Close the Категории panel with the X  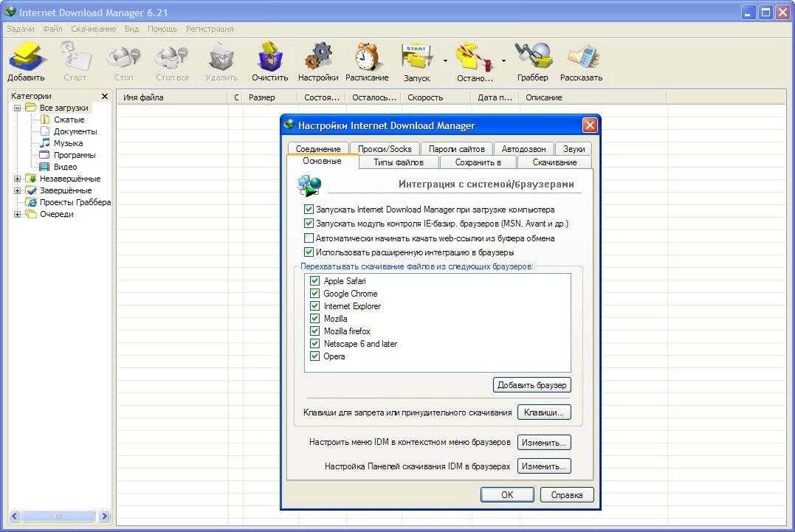coord(104,96)
